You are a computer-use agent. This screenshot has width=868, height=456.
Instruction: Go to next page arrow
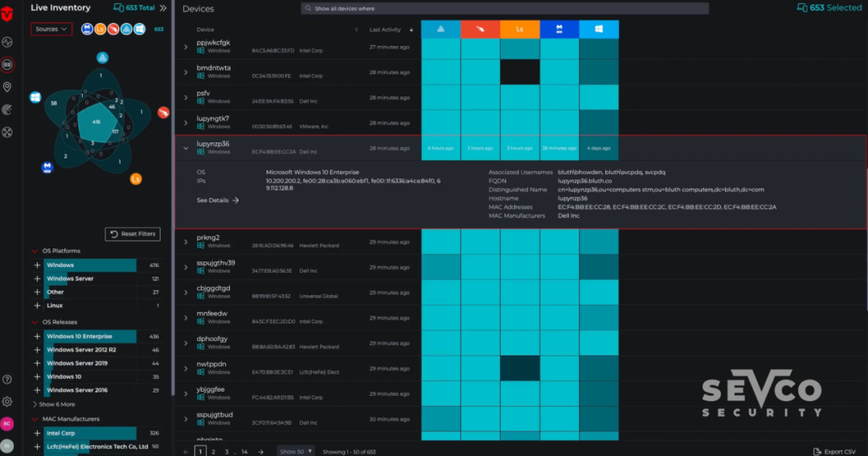coord(260,451)
